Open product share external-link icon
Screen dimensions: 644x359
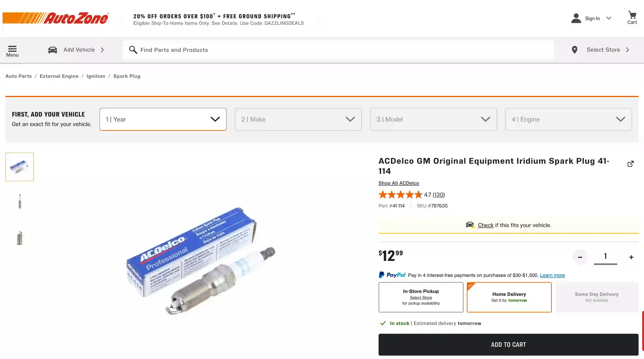(631, 163)
